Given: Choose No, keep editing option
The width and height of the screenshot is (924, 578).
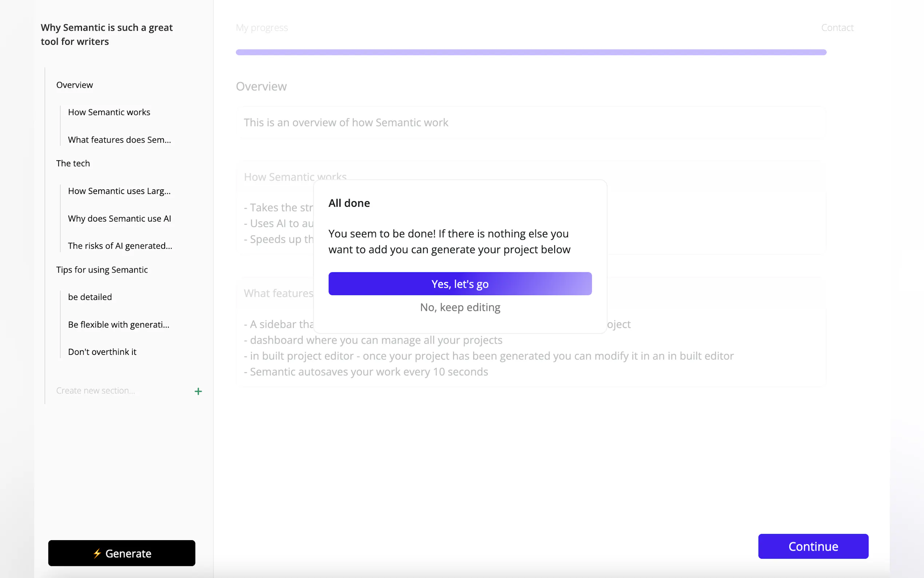Looking at the screenshot, I should (x=460, y=307).
